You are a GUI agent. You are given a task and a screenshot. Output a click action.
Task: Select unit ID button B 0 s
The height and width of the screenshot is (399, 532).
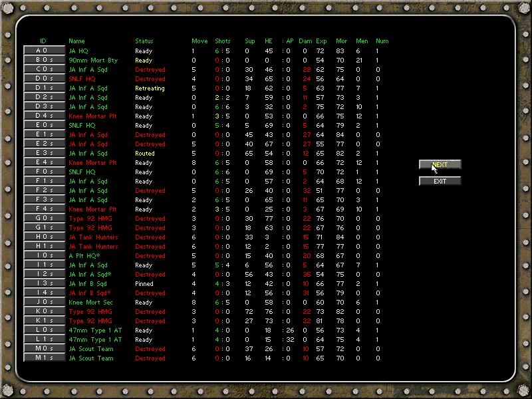45,60
